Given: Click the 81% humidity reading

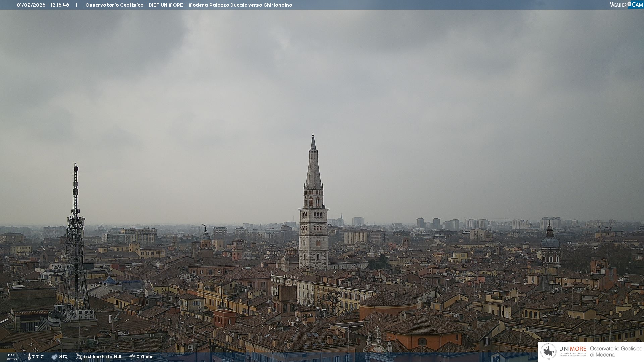Looking at the screenshot, I should [63, 357].
